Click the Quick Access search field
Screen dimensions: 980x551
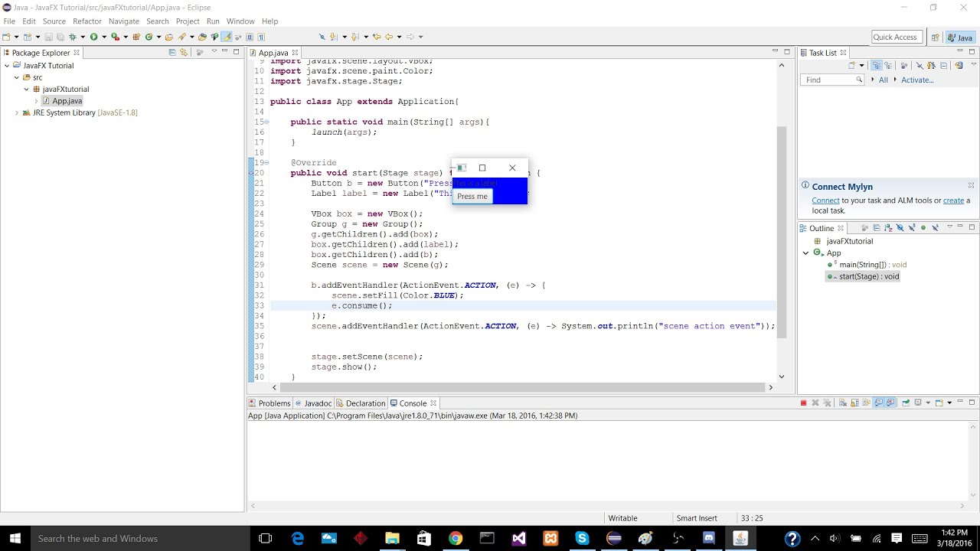(895, 37)
